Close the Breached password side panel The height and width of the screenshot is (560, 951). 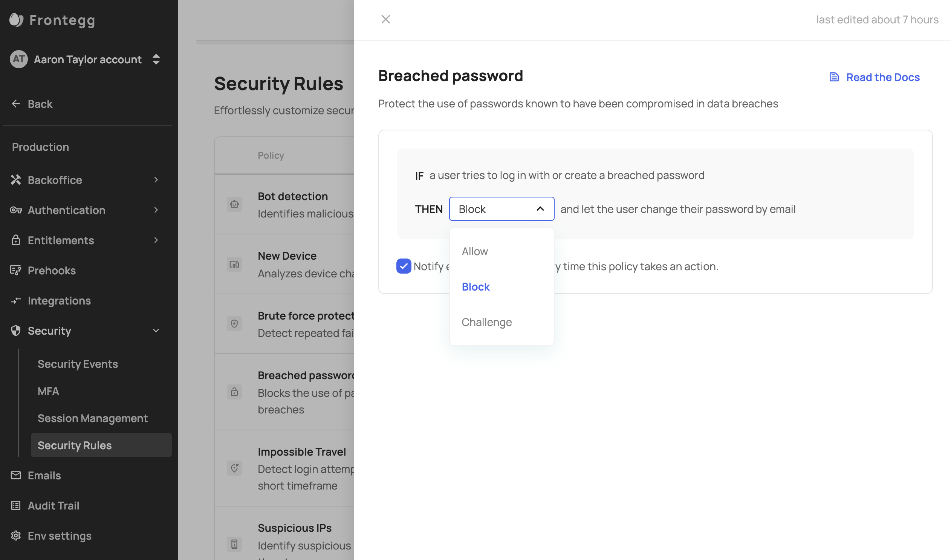click(x=385, y=19)
